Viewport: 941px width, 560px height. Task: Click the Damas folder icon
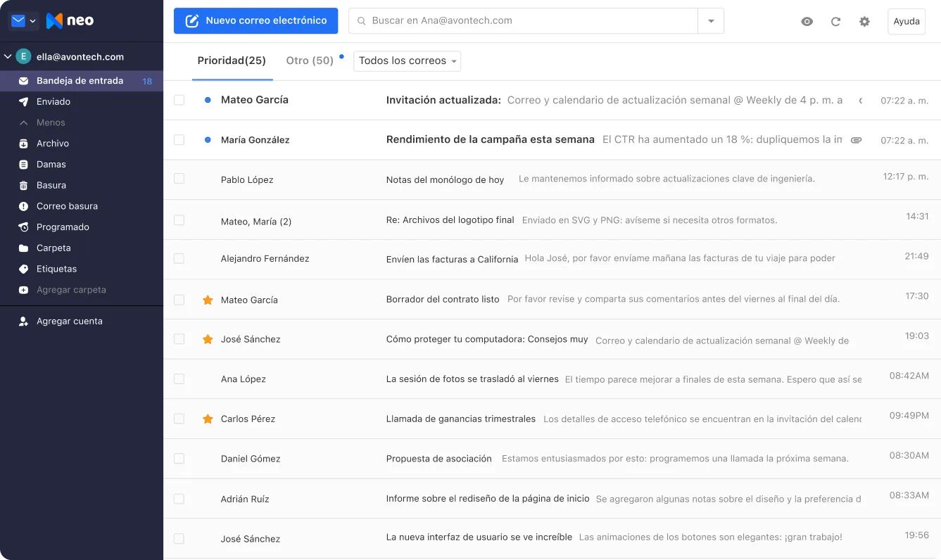pos(23,165)
